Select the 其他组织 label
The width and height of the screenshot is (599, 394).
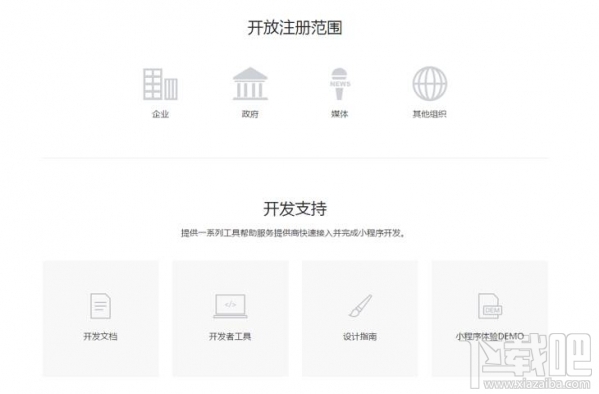tap(429, 114)
